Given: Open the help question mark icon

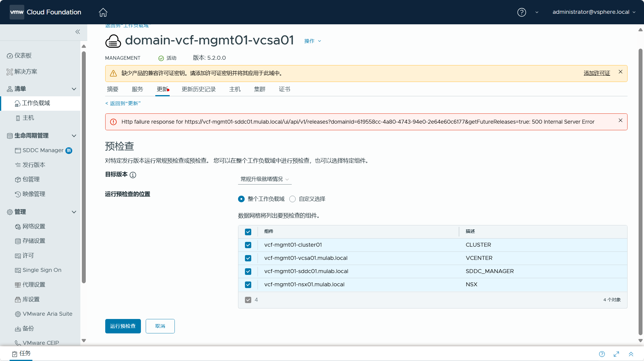Looking at the screenshot, I should click(x=521, y=12).
